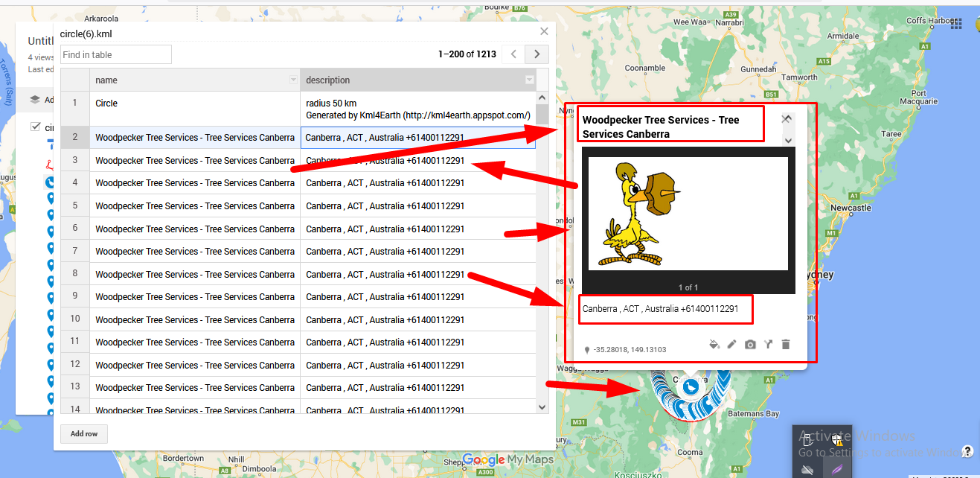Click the camera add-image icon
The image size is (980, 478).
point(750,344)
